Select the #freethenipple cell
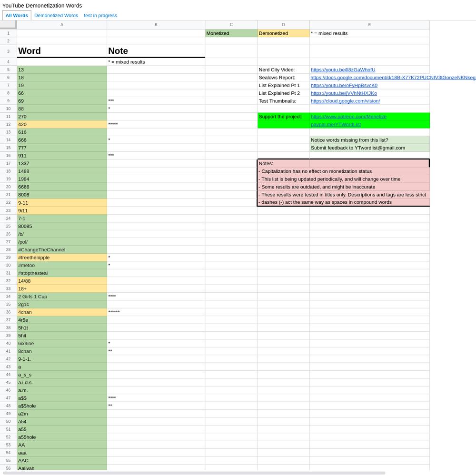The width and height of the screenshot is (476, 476). click(62, 258)
